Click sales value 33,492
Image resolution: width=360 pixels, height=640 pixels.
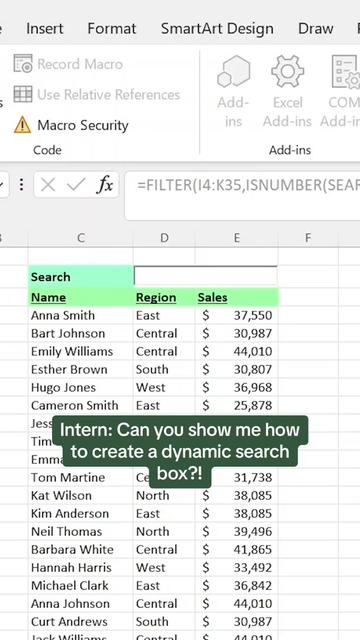point(253,567)
